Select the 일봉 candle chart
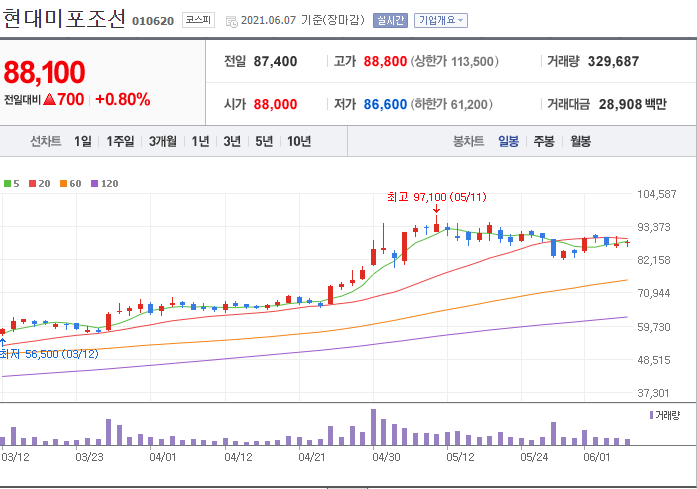Viewport: 697px width, 489px height. pos(509,141)
